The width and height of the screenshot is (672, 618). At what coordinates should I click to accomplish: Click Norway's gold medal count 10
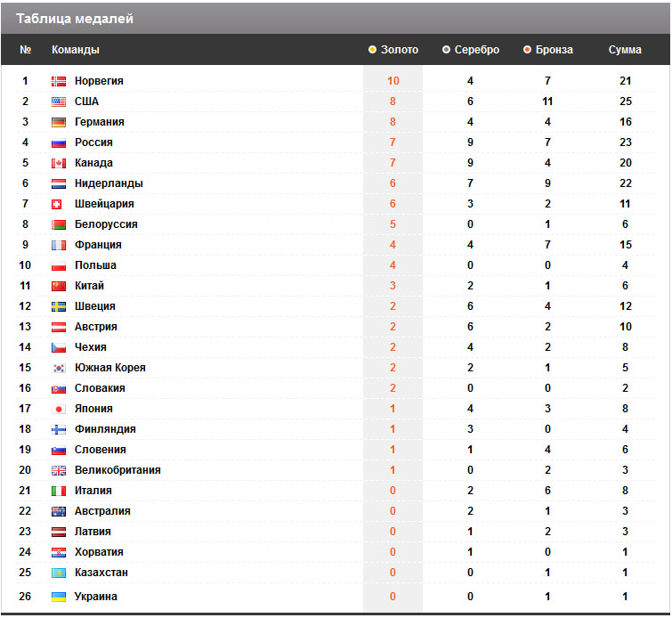(x=393, y=81)
